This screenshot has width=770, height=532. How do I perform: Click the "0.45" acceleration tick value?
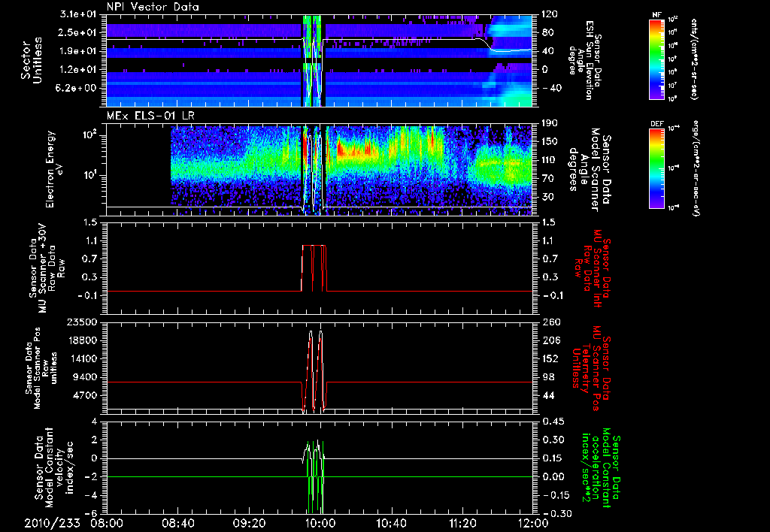pyautogui.click(x=553, y=422)
